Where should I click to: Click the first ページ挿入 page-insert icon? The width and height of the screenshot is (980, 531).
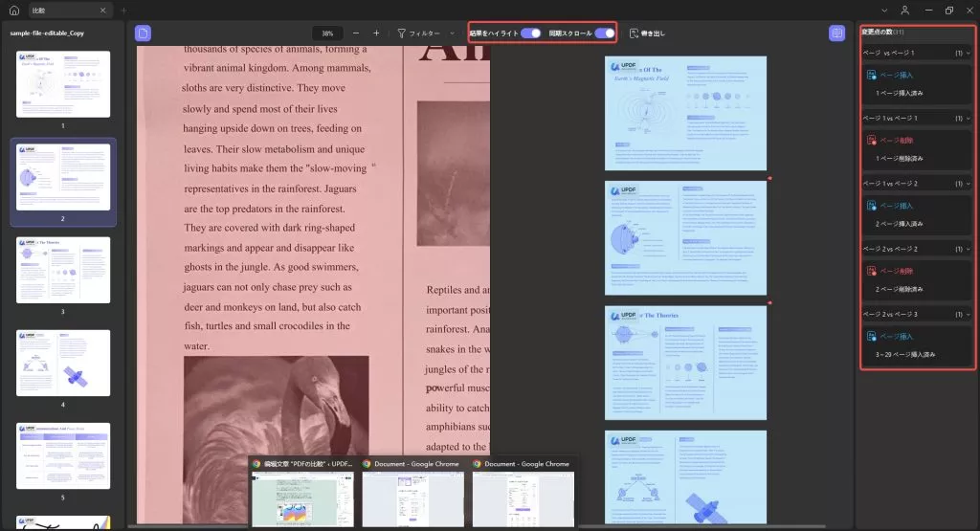coord(871,75)
